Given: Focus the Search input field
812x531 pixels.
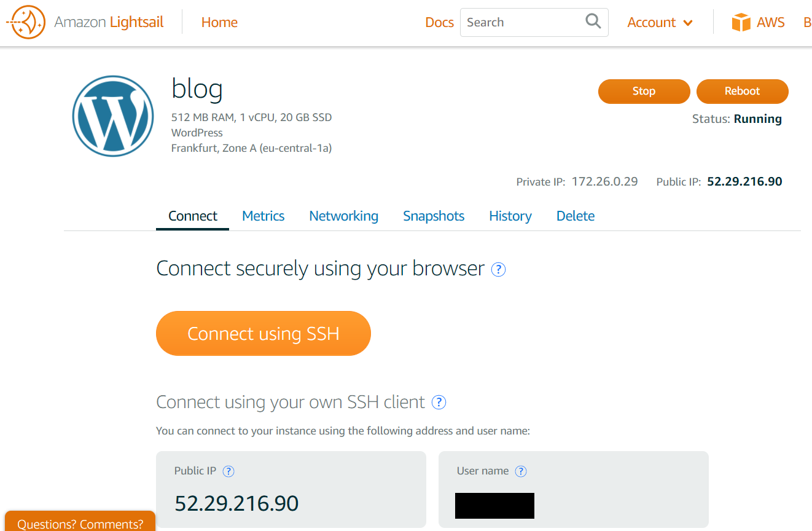Looking at the screenshot, I should click(x=522, y=23).
